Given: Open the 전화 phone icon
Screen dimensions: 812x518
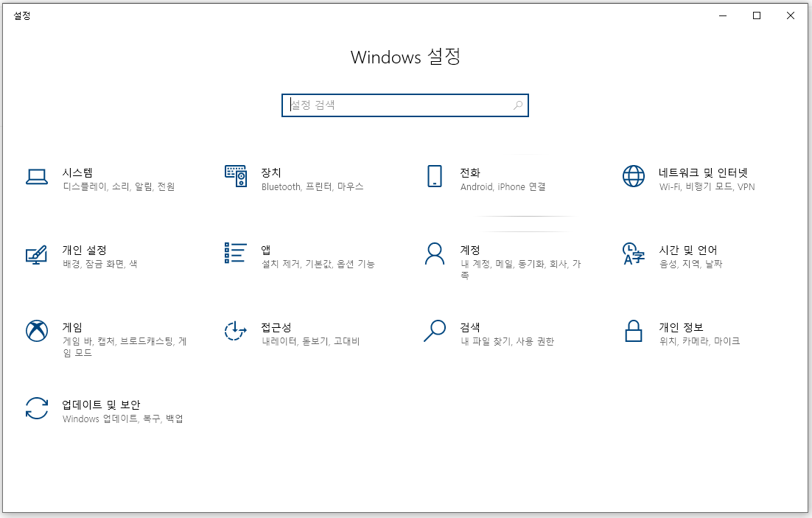Looking at the screenshot, I should point(435,176).
